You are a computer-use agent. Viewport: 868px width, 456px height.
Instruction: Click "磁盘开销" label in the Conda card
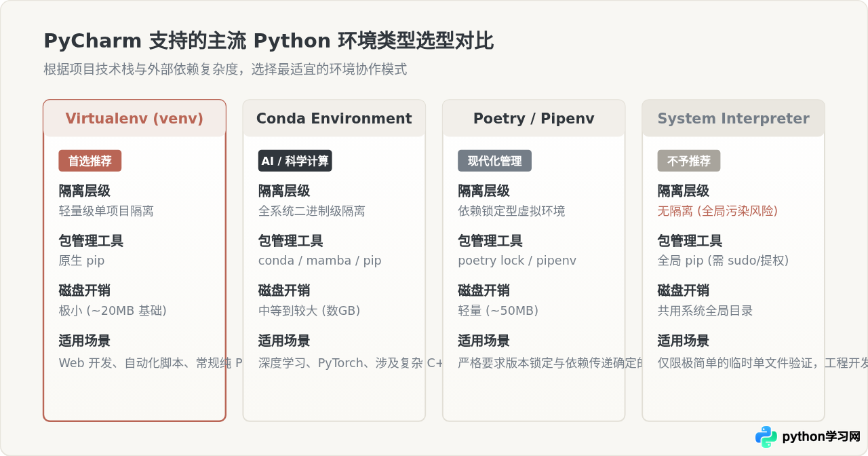pos(284,291)
